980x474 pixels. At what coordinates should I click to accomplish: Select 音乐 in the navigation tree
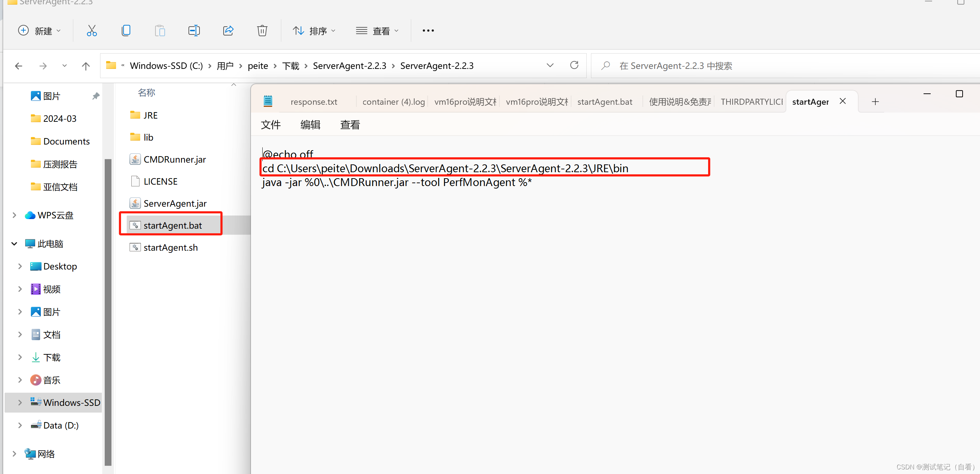point(46,380)
